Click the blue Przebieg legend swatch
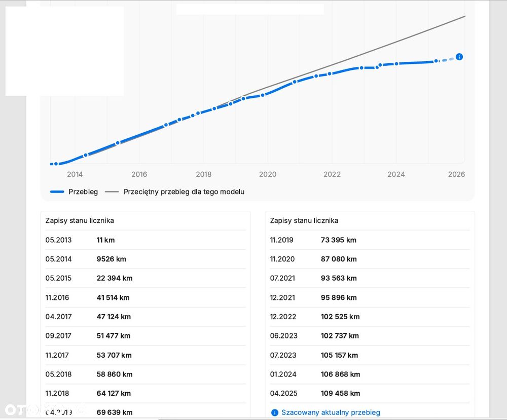 (57, 192)
